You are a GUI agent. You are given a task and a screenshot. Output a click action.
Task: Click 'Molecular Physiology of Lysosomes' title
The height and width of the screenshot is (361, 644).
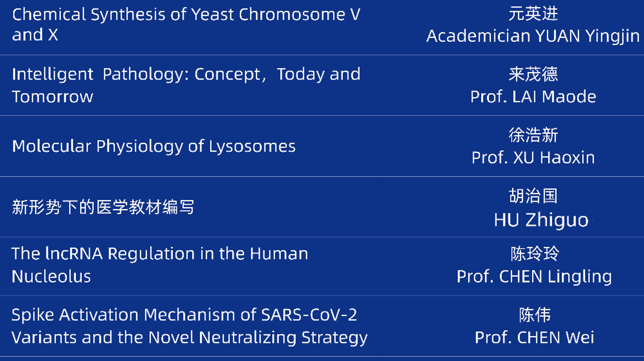point(154,146)
